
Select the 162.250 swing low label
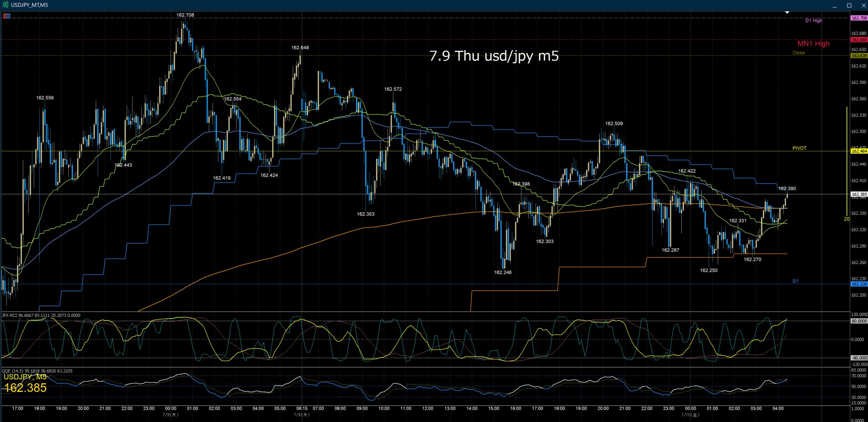(x=709, y=271)
